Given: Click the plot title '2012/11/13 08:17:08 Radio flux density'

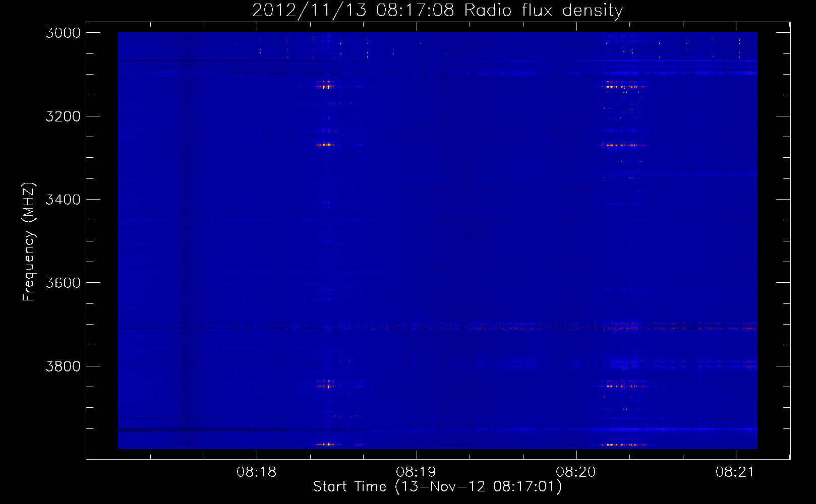Looking at the screenshot, I should (437, 10).
